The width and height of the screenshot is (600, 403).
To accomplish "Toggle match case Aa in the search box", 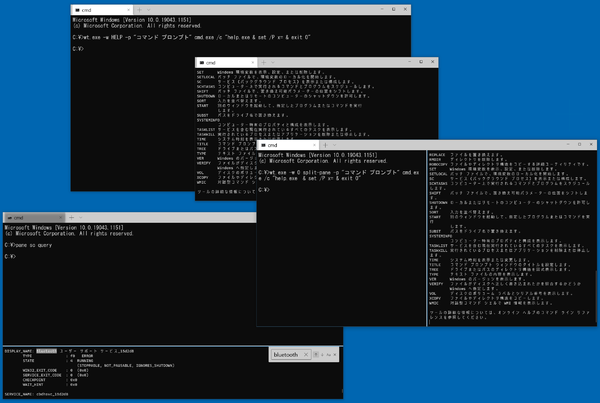I will click(x=328, y=355).
